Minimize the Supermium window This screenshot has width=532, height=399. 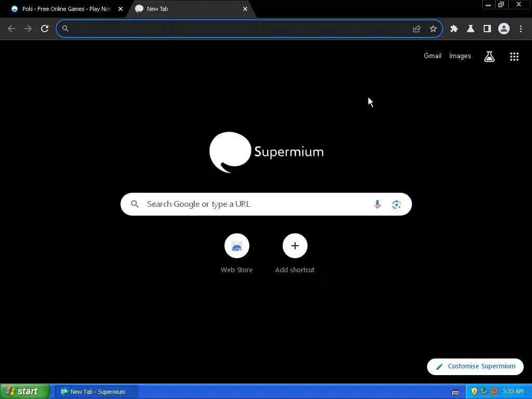click(488, 5)
